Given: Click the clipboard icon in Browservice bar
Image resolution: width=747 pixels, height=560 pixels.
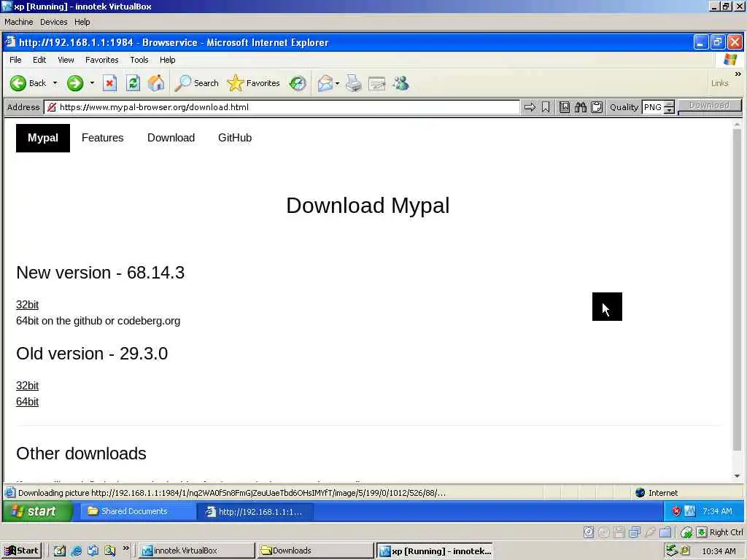Looking at the screenshot, I should click(x=597, y=107).
